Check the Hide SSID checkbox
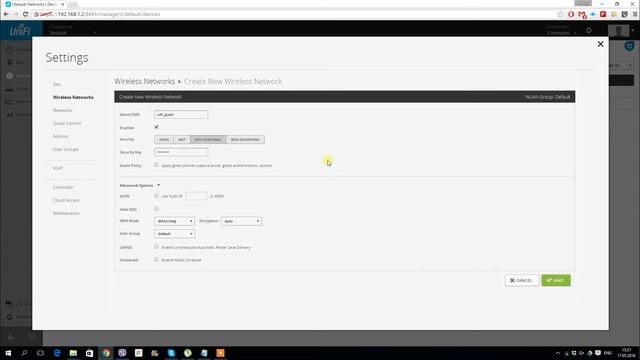Image resolution: width=640 pixels, height=360 pixels. coord(156,209)
